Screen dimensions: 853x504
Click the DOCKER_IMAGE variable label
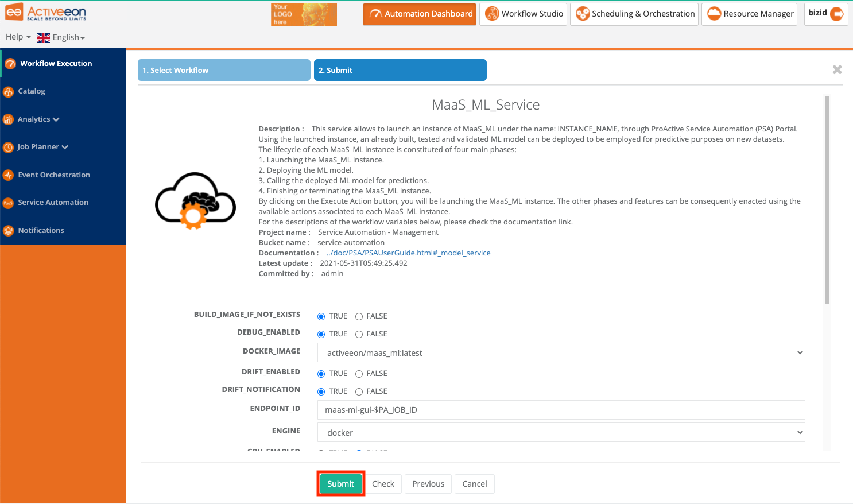[x=272, y=351]
